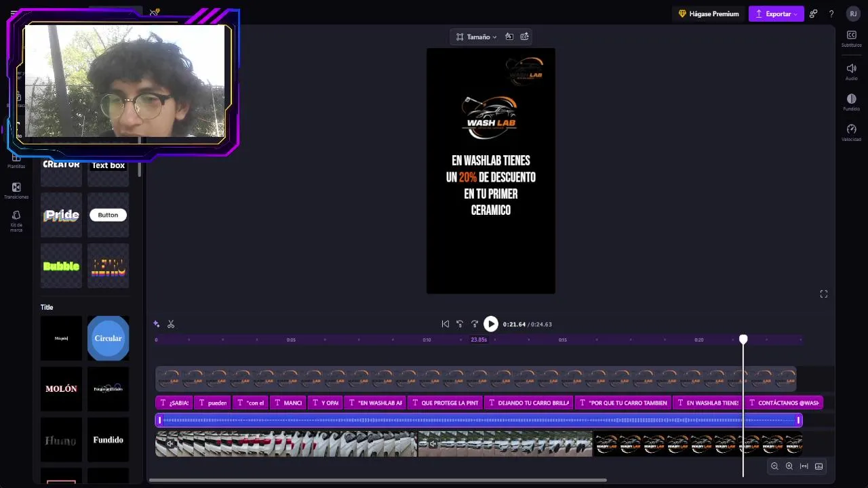Toggle mute on the second car video clip

point(433,444)
